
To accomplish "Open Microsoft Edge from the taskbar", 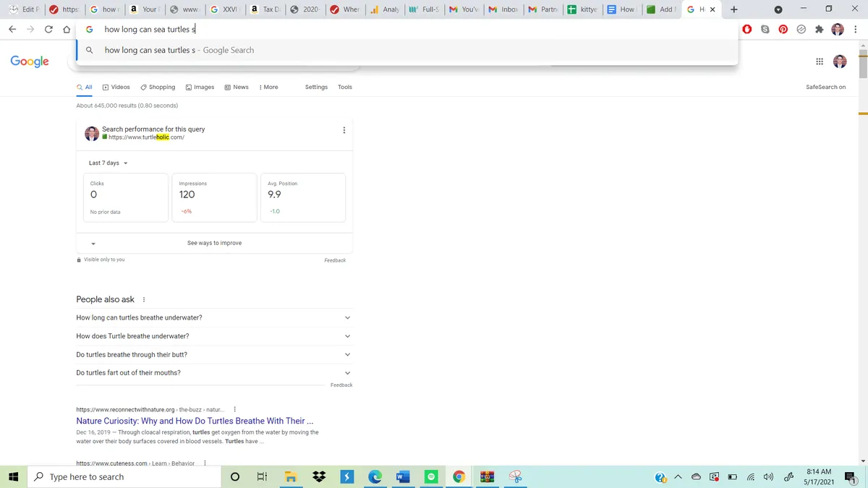I will 375,477.
